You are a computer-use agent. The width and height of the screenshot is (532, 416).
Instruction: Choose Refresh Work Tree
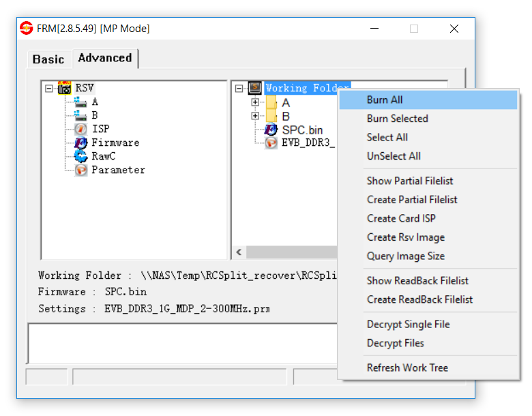coord(428,368)
